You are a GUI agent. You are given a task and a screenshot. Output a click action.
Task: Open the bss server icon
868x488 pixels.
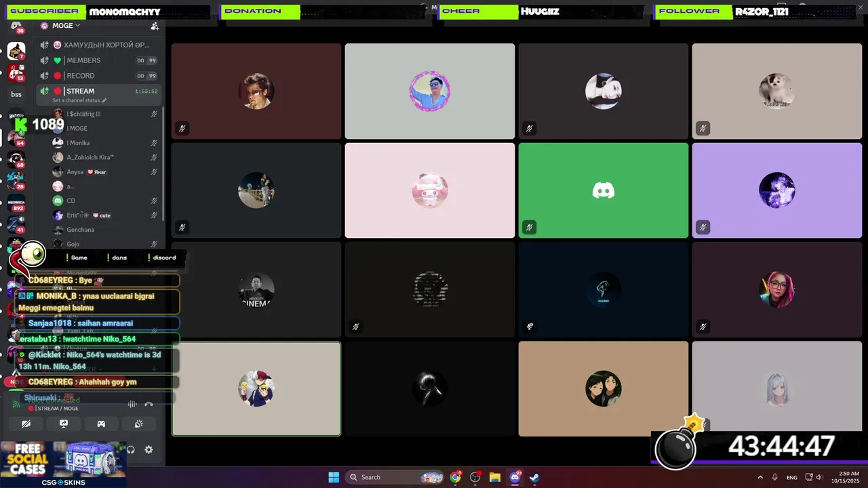click(x=16, y=94)
